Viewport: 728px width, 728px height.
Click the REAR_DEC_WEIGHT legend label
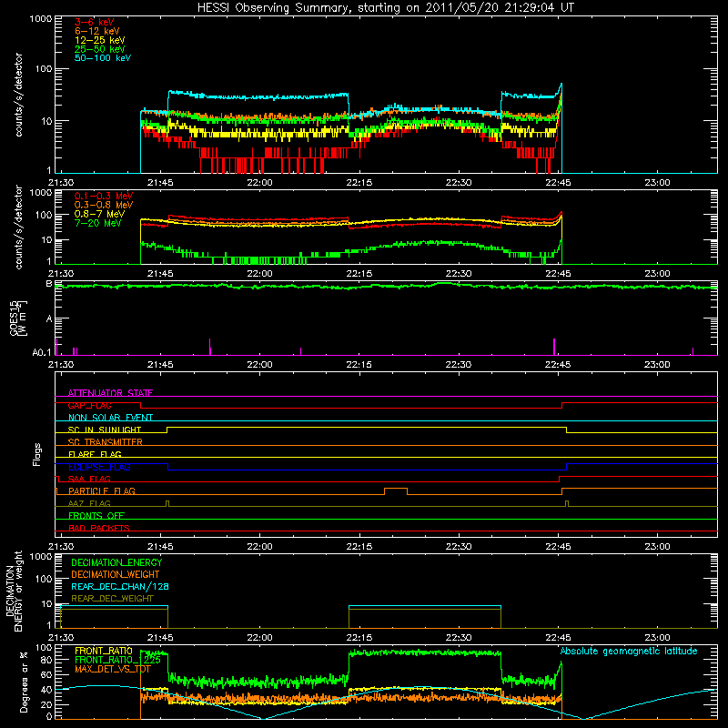pyautogui.click(x=112, y=599)
